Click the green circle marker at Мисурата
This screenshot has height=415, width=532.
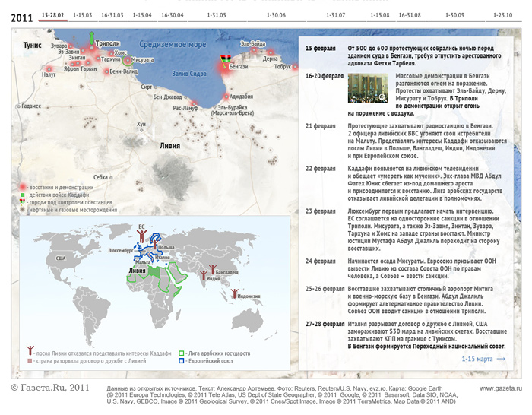pyautogui.click(x=127, y=61)
